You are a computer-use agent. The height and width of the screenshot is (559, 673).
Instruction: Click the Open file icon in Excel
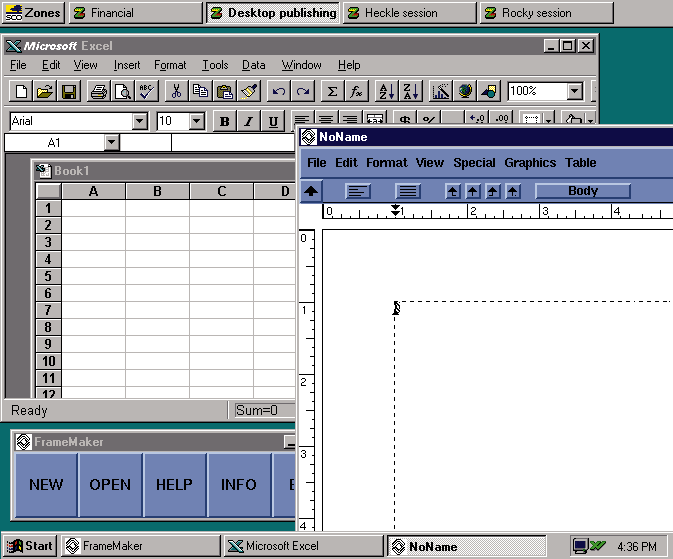coord(45,91)
